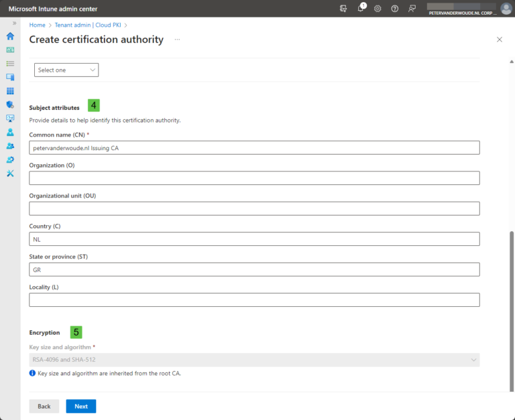Go to the Home breadcrumb link
515x420 pixels.
[x=37, y=25]
